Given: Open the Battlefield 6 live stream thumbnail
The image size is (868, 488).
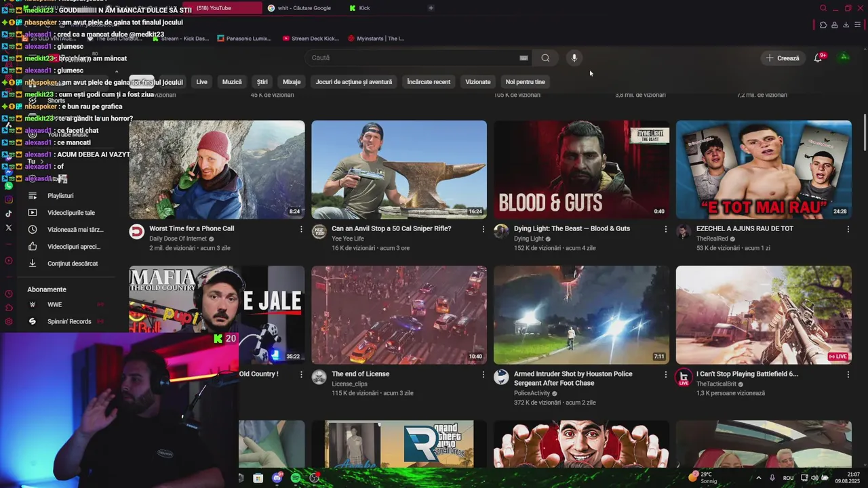Looking at the screenshot, I should (764, 315).
